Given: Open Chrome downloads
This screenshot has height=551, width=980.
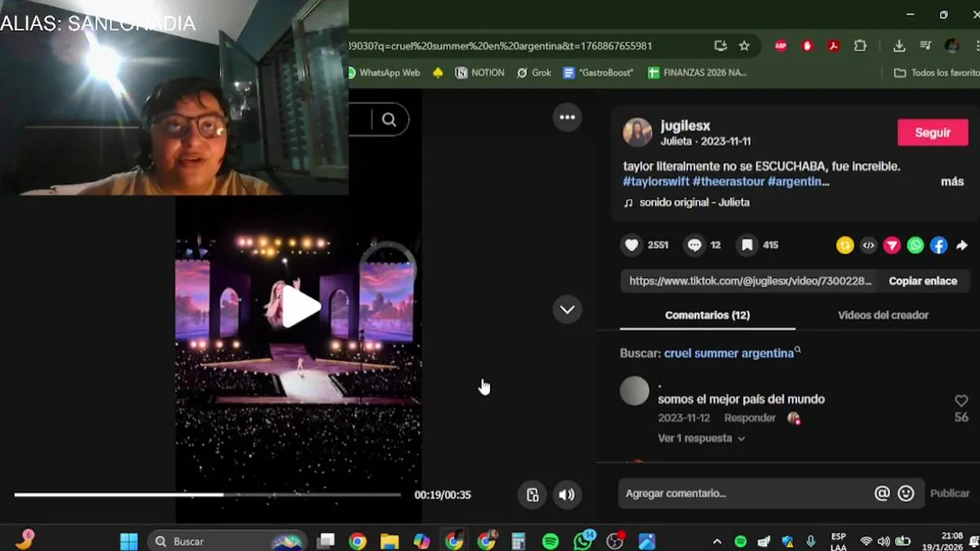Looking at the screenshot, I should 900,46.
